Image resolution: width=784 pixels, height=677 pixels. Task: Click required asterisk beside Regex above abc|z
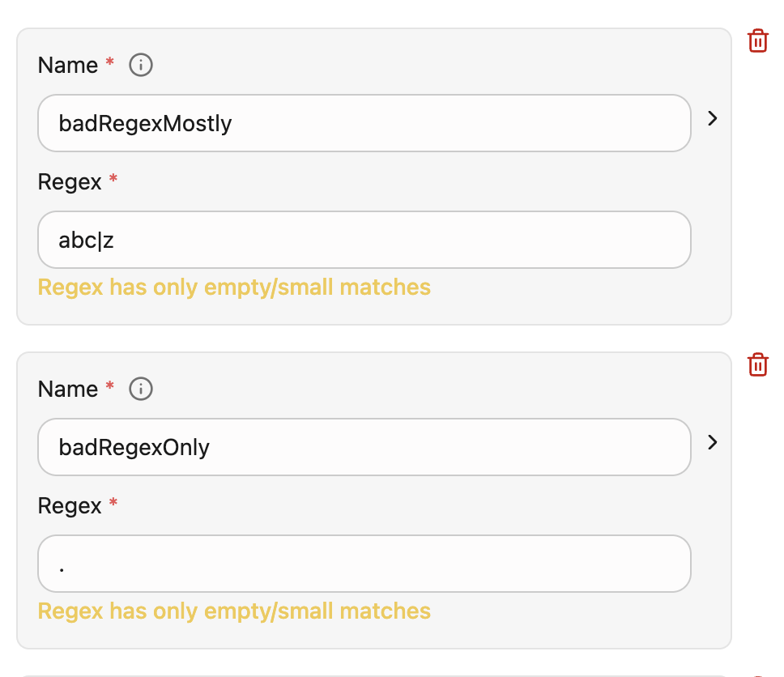(x=113, y=179)
